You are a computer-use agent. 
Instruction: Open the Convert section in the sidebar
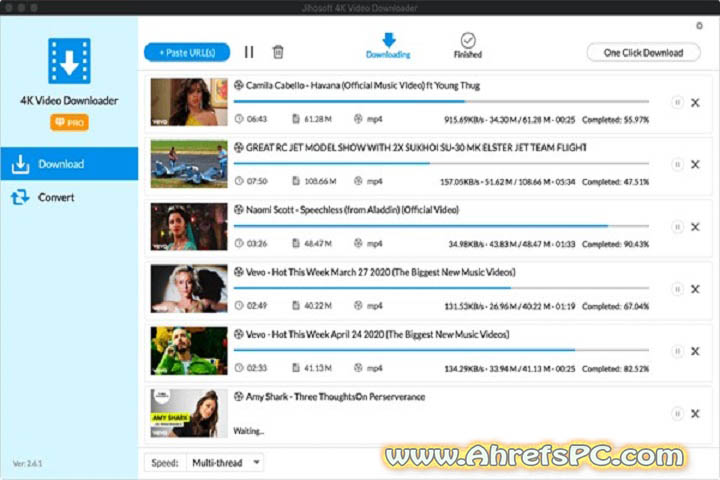[x=69, y=198]
